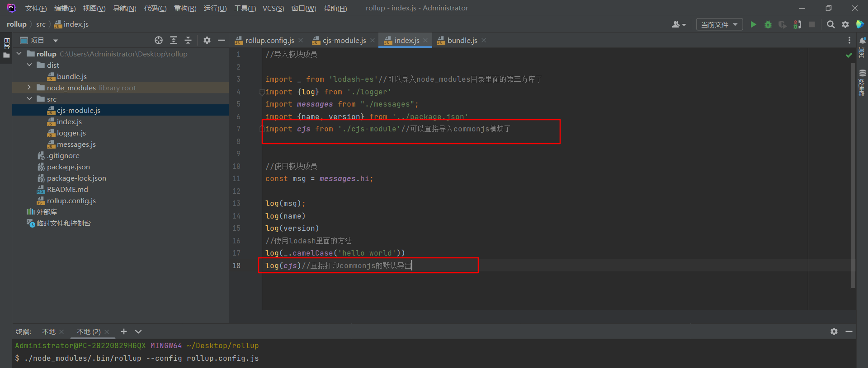This screenshot has height=368, width=868.
Task: Open editor tabs more options menu
Action: (x=849, y=40)
